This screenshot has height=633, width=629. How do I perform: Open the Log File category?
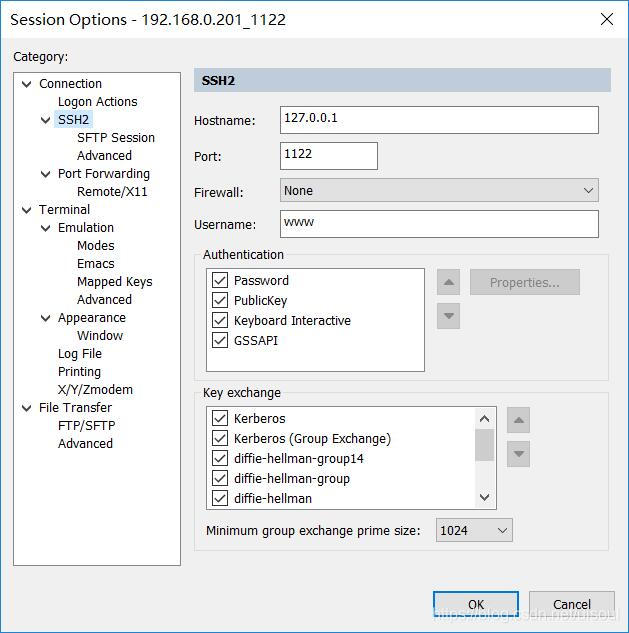pos(80,354)
